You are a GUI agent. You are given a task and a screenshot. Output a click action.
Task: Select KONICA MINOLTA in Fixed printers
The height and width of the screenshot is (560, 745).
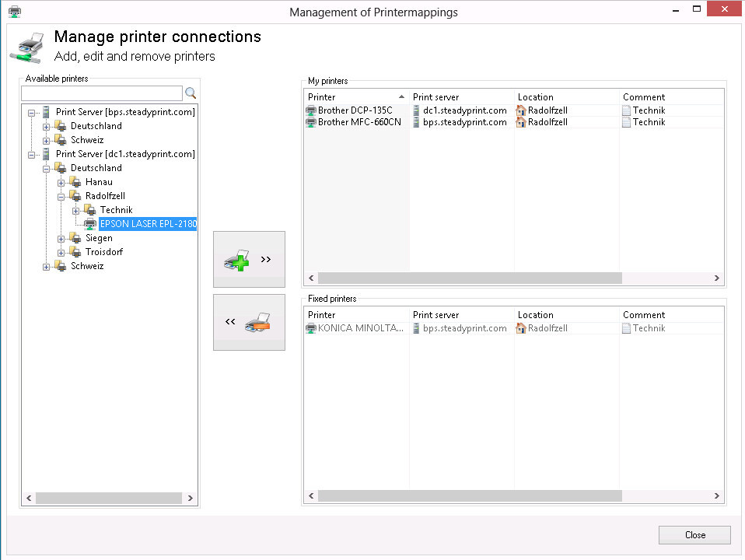pyautogui.click(x=361, y=328)
